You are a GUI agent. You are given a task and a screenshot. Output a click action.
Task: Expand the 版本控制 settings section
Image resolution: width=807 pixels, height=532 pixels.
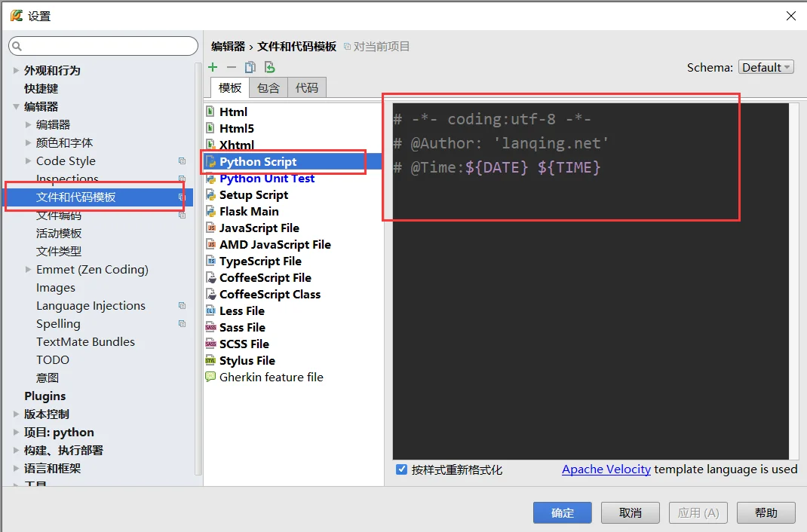17,414
